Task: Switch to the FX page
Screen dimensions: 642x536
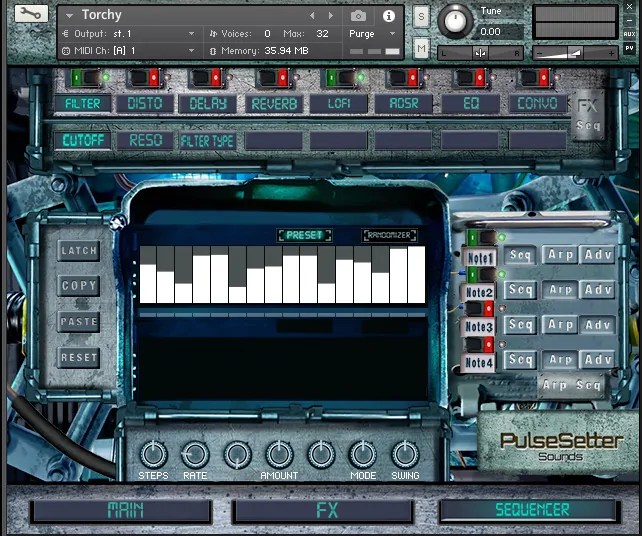Action: [x=323, y=510]
